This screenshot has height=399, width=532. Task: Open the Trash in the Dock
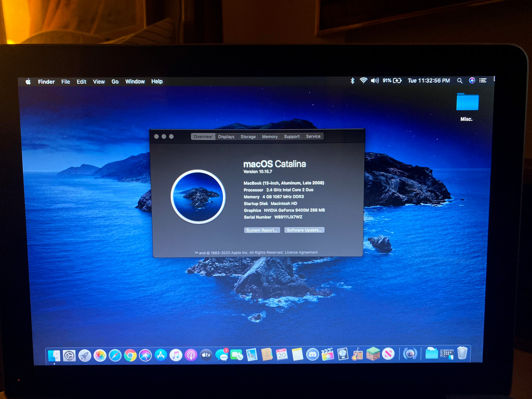click(x=462, y=353)
